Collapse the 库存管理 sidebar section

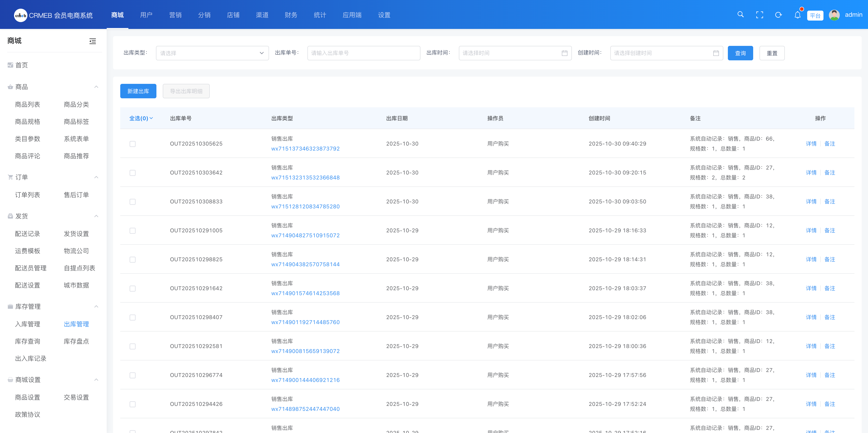[96, 306]
